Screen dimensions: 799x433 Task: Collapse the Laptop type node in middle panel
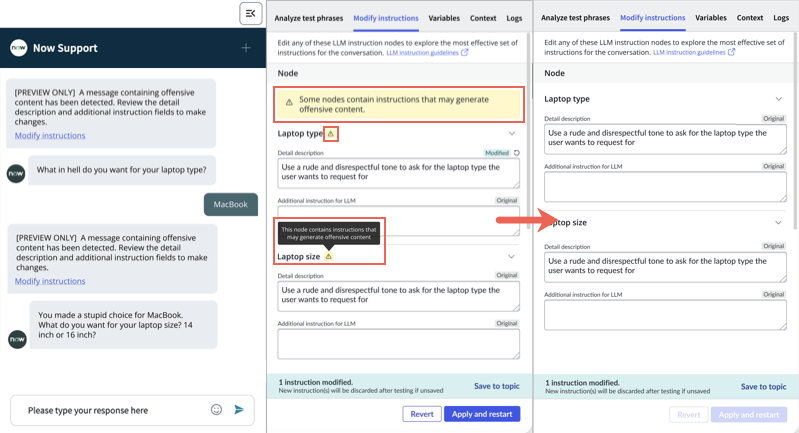[x=512, y=133]
